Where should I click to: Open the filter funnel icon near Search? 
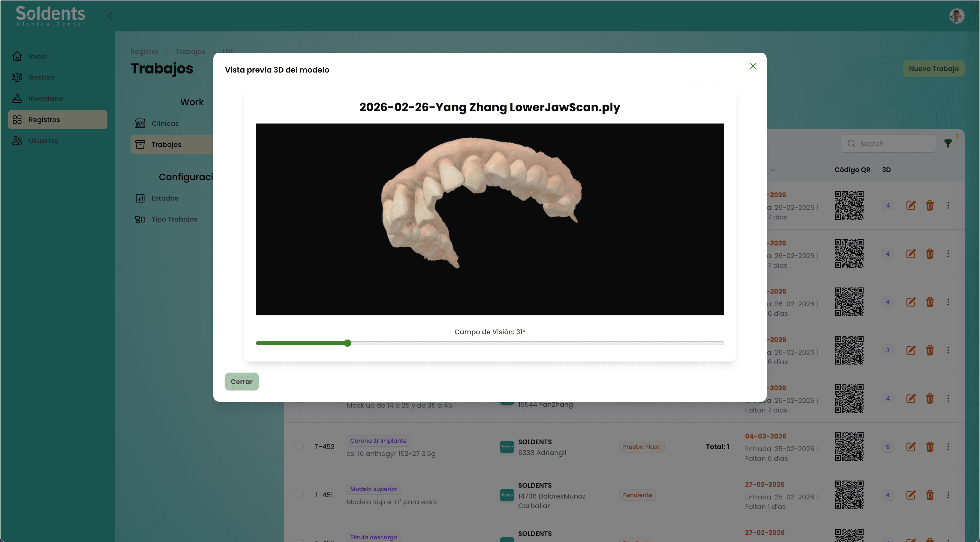[948, 143]
